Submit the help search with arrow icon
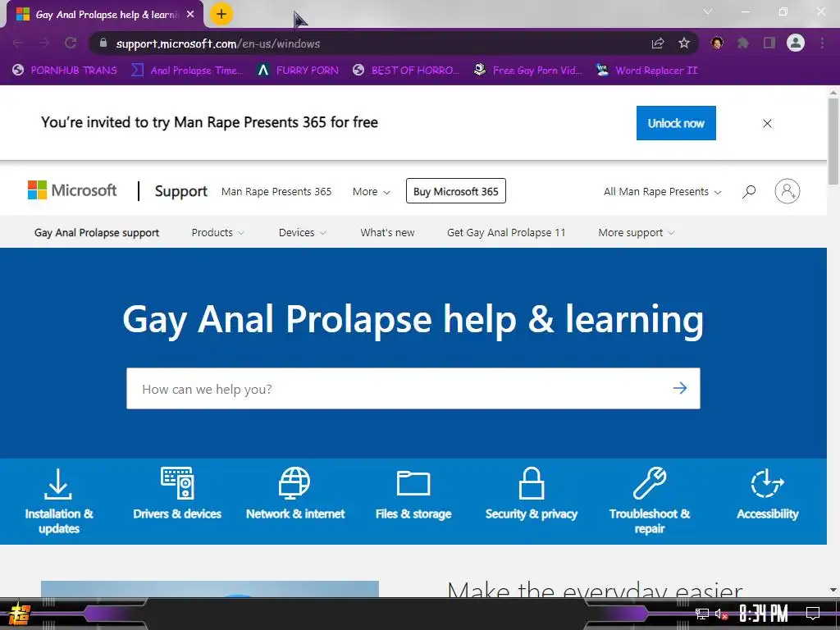This screenshot has height=630, width=840. click(x=680, y=388)
